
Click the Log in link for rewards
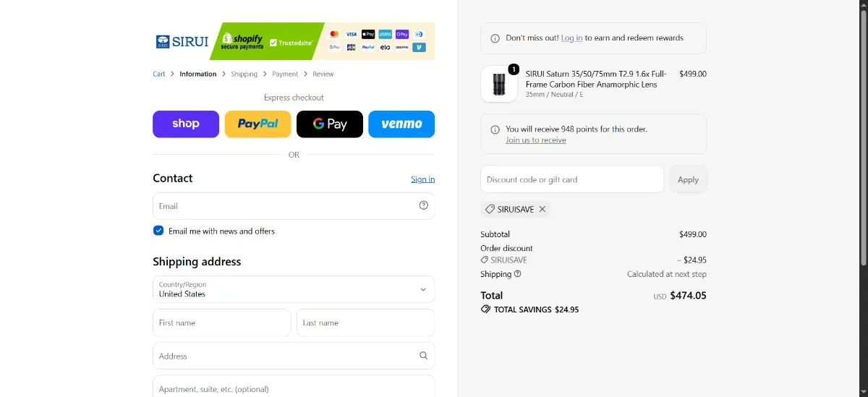(x=571, y=38)
